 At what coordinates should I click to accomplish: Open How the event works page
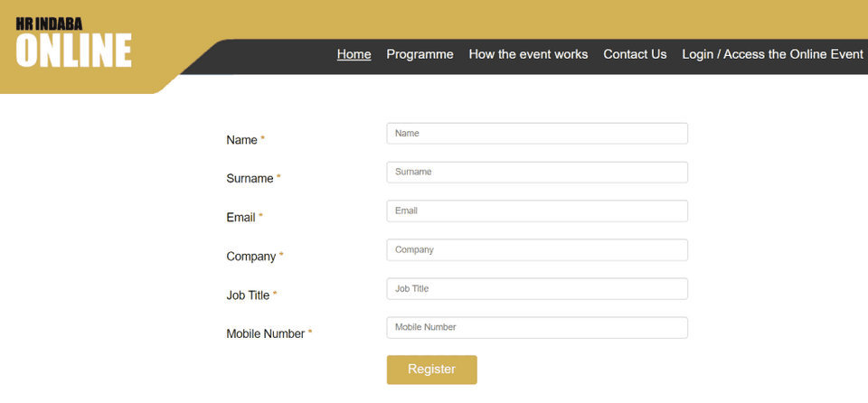528,54
